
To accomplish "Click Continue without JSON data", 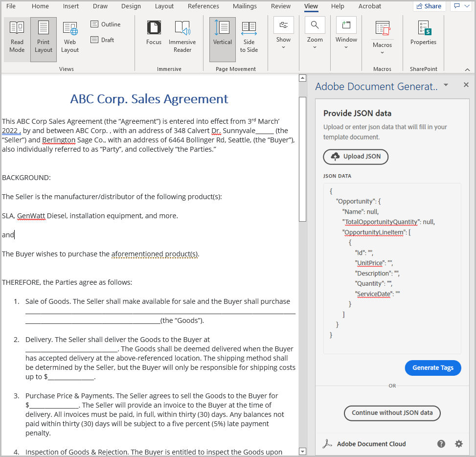I will click(392, 413).
